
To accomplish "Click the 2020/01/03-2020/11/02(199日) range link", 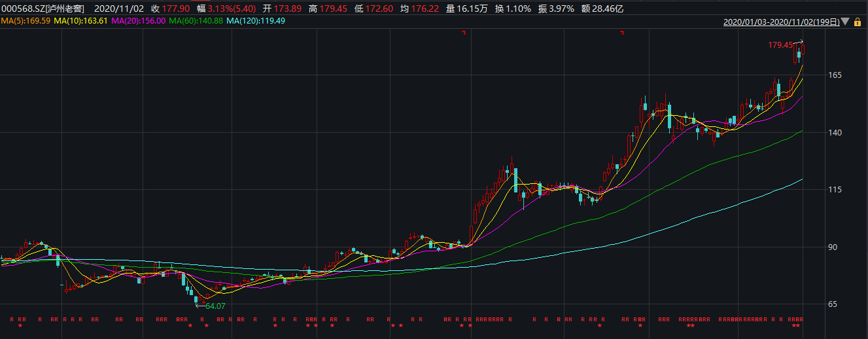I will (x=781, y=22).
